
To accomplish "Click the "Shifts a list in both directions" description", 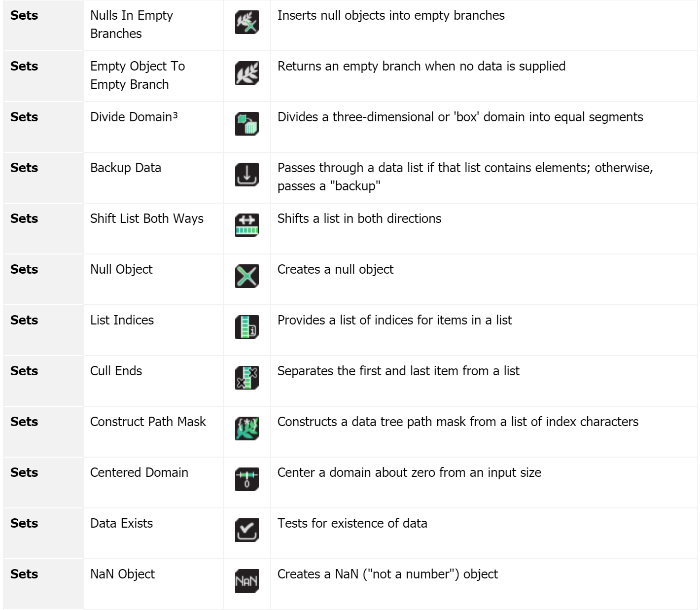I will [x=359, y=218].
